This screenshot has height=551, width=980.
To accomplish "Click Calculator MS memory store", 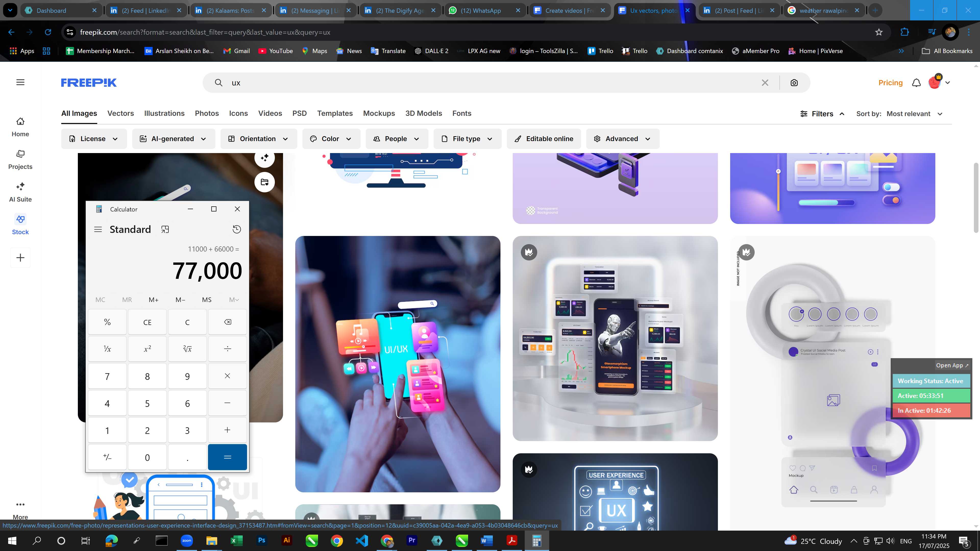I will pyautogui.click(x=206, y=300).
